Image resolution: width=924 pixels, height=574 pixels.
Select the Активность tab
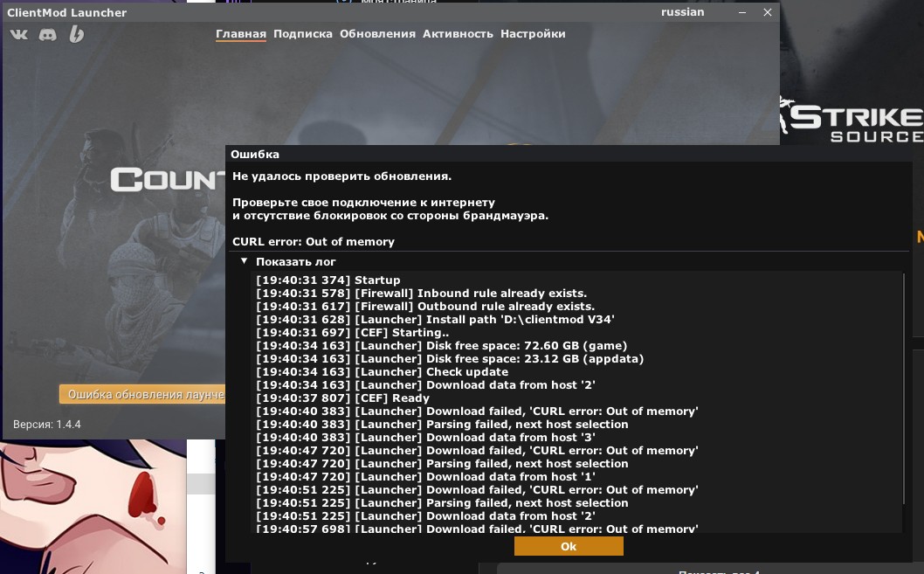[x=458, y=34]
